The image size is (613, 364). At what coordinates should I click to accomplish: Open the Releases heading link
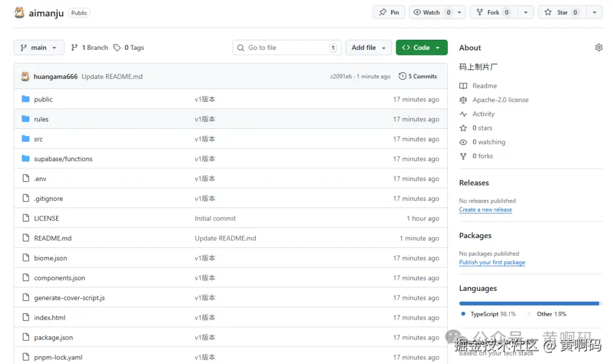(474, 183)
